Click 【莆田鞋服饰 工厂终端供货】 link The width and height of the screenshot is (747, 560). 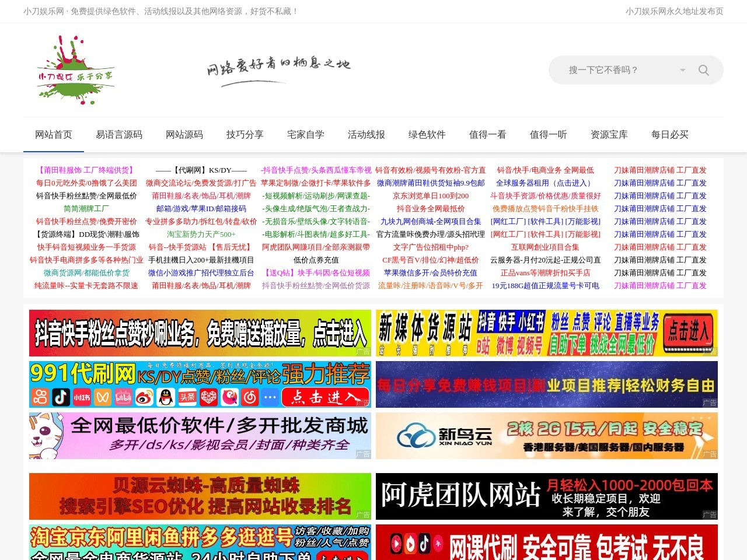[x=86, y=170]
